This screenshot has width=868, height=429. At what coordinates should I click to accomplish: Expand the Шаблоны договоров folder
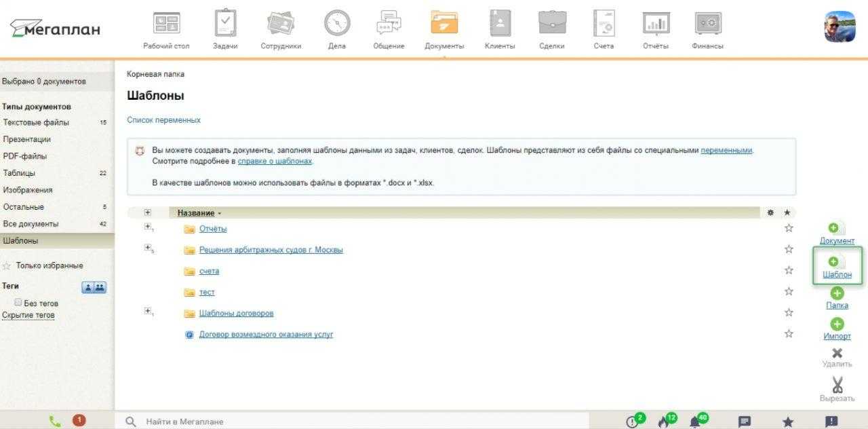coord(147,311)
